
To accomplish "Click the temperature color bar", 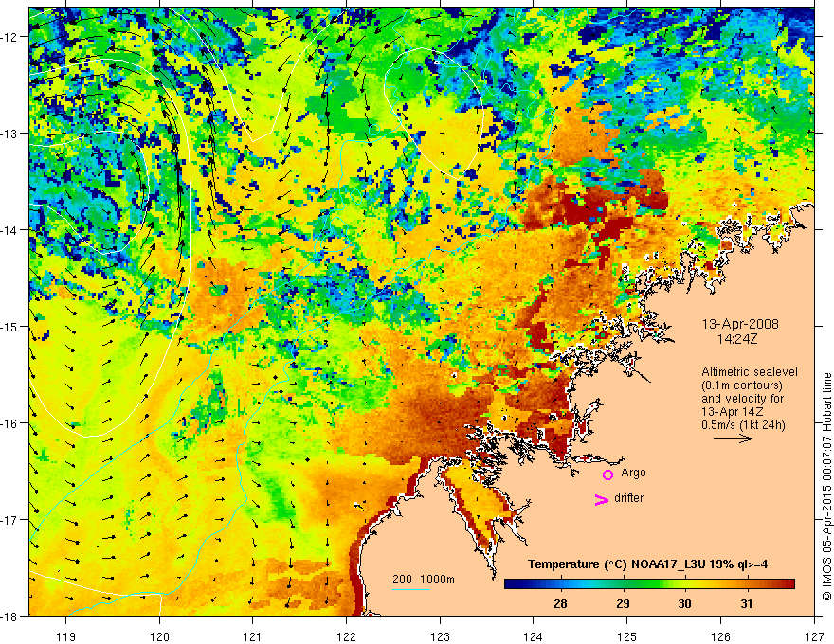I will point(649,584).
